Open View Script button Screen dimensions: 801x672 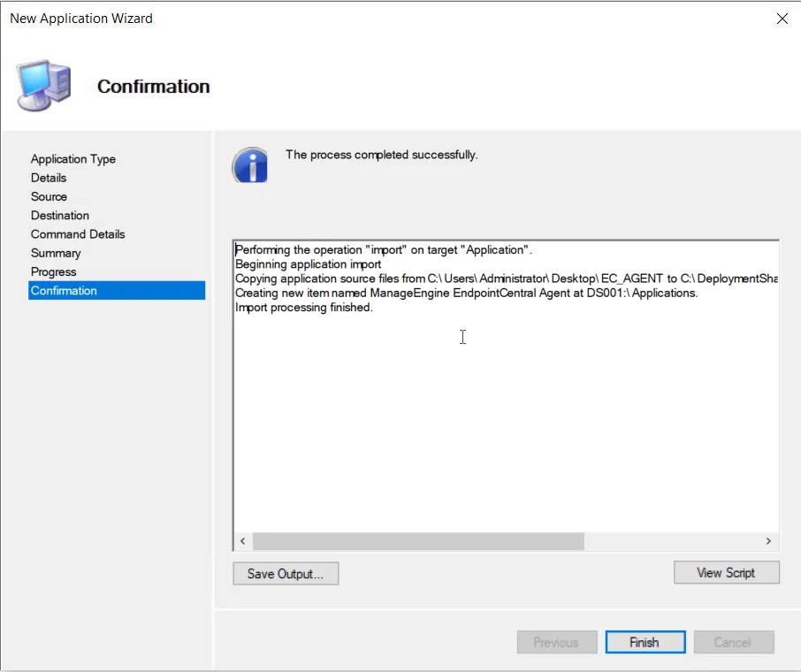726,573
